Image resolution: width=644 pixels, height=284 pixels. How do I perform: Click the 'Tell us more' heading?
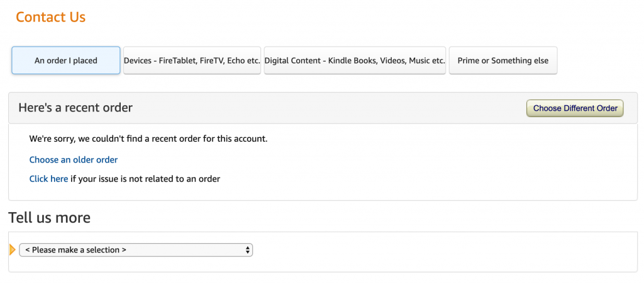pyautogui.click(x=49, y=217)
